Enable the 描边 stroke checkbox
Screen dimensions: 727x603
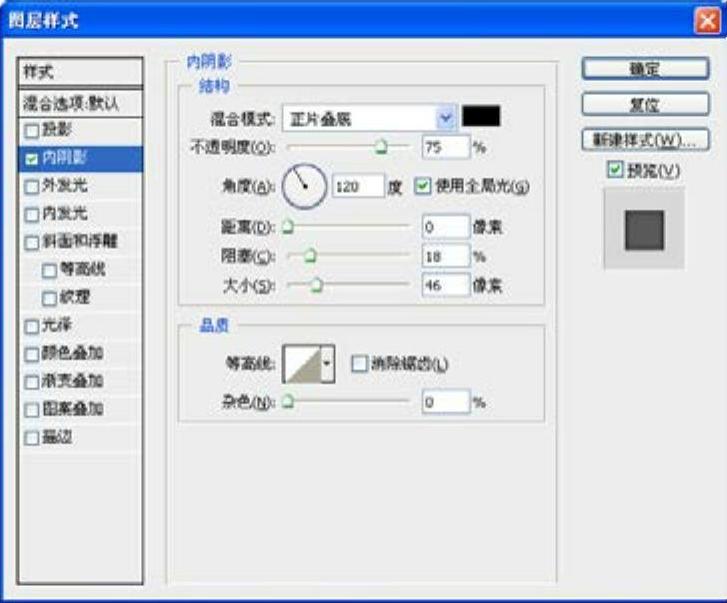coord(32,438)
